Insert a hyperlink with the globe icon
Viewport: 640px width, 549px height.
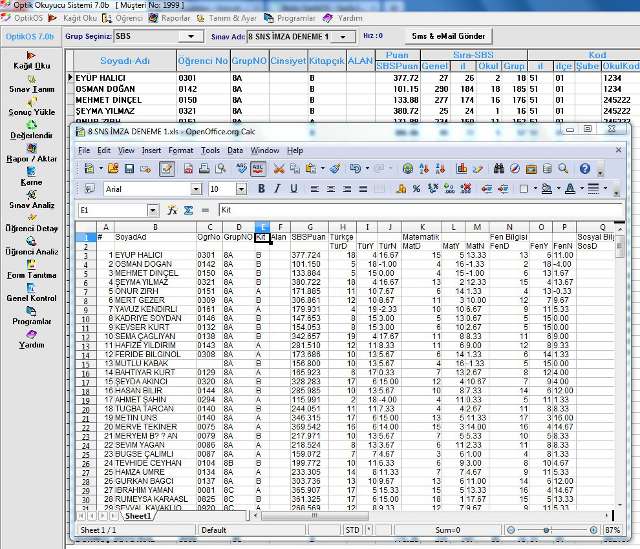(407, 169)
